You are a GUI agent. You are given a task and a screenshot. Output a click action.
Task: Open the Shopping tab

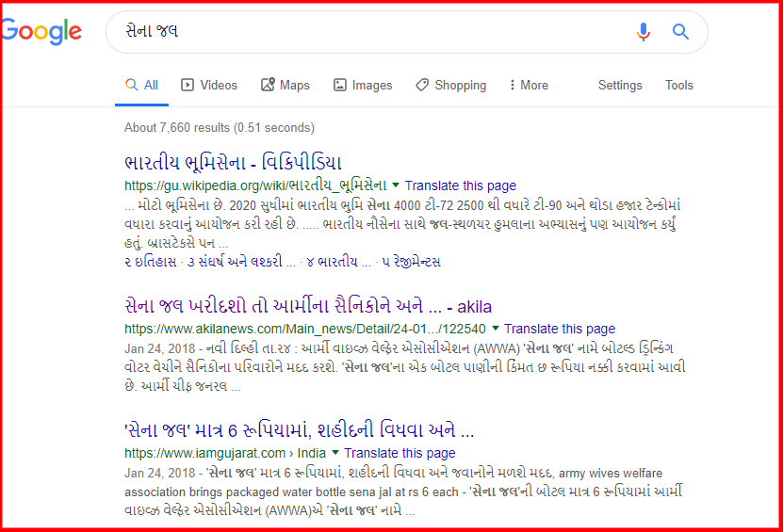(451, 86)
